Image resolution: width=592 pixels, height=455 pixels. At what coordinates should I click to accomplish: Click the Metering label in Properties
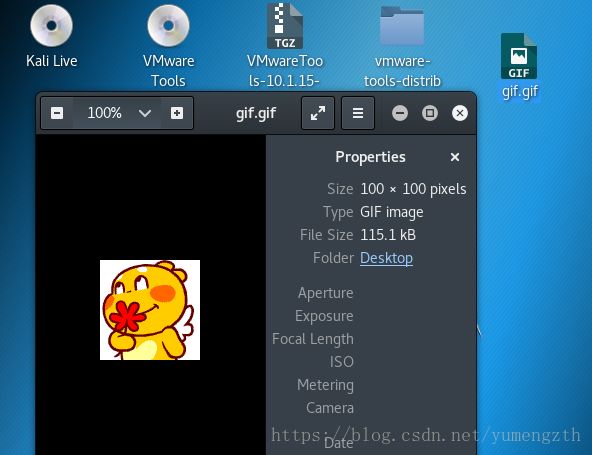click(325, 385)
